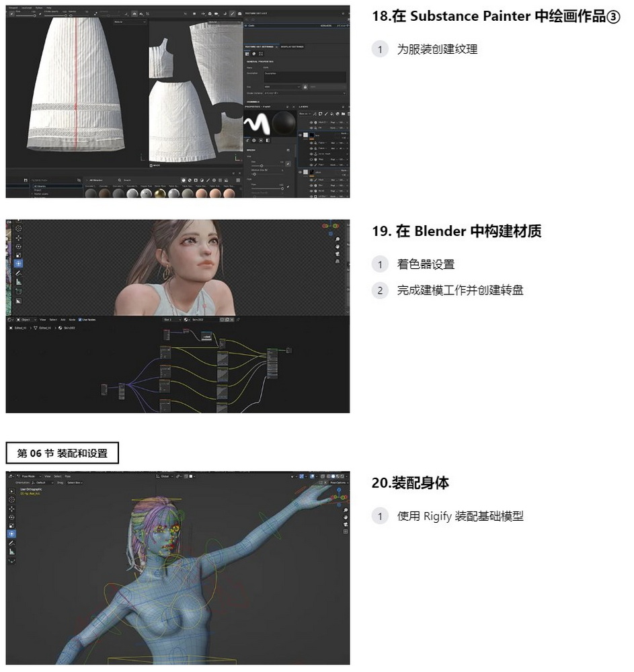
Task: Open Node menu in Blender node editor
Action: coord(72,320)
